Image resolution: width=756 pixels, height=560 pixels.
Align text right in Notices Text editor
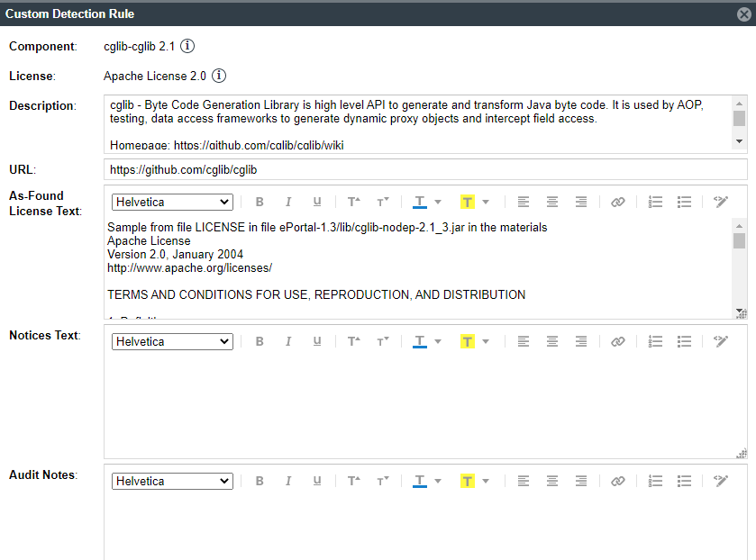click(x=581, y=342)
